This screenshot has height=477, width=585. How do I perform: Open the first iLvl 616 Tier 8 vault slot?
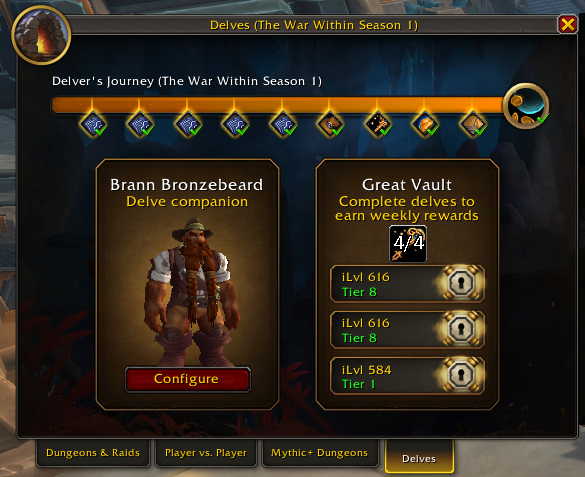407,284
